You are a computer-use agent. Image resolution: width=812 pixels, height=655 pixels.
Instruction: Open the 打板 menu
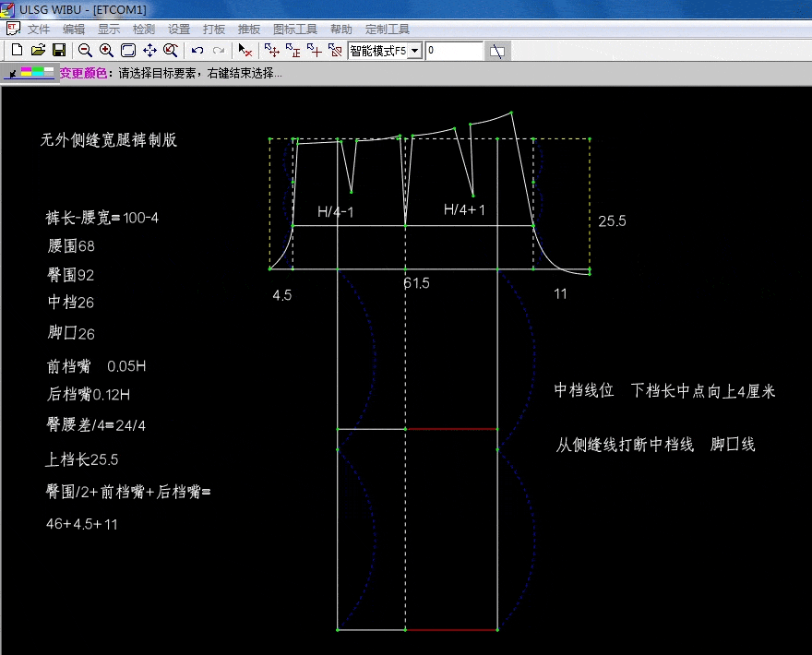214,30
